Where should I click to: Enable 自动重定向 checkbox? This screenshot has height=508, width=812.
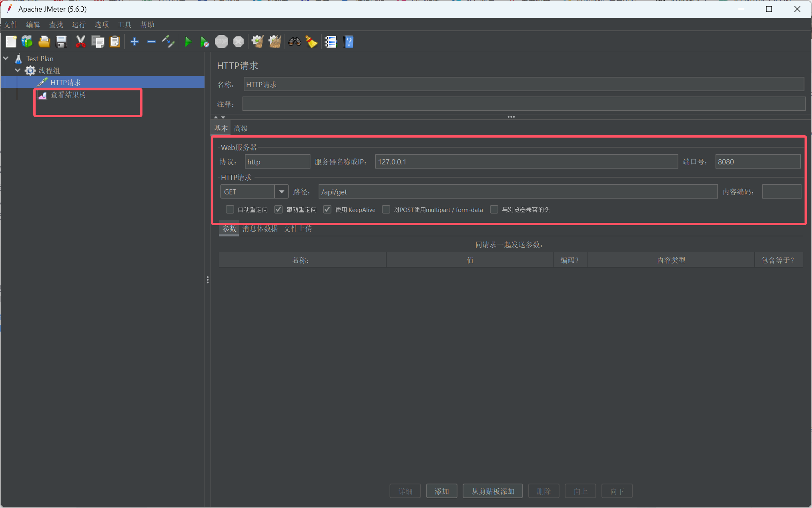click(230, 209)
